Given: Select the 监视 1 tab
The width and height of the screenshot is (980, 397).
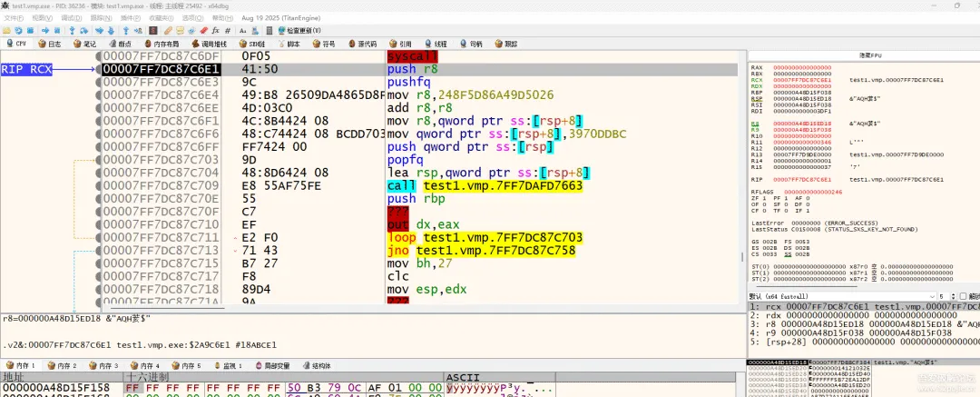Looking at the screenshot, I should [227, 365].
